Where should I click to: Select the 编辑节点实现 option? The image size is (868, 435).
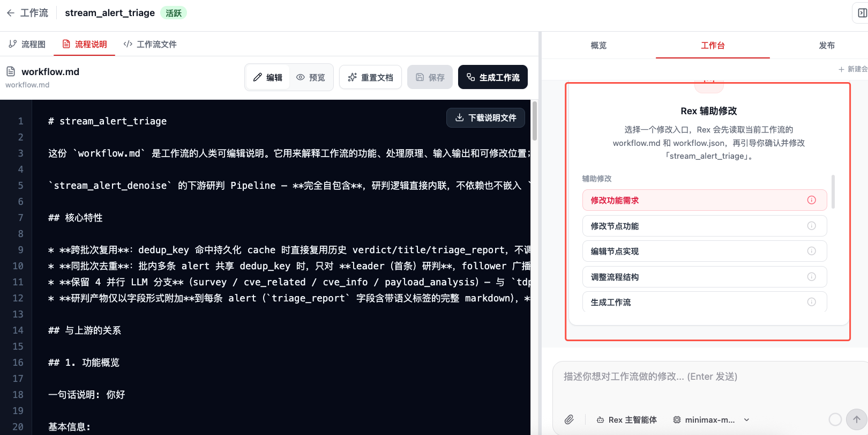click(705, 251)
